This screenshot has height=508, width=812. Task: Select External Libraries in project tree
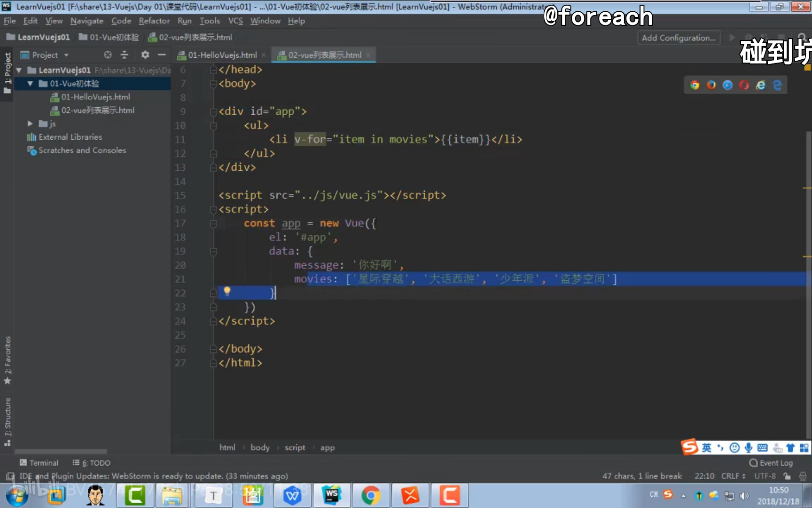click(x=70, y=137)
